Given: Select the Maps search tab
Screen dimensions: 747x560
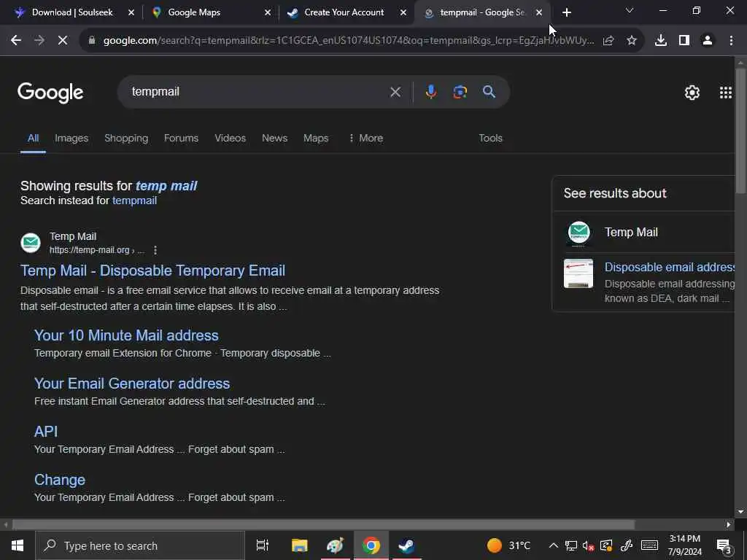Looking at the screenshot, I should point(316,138).
